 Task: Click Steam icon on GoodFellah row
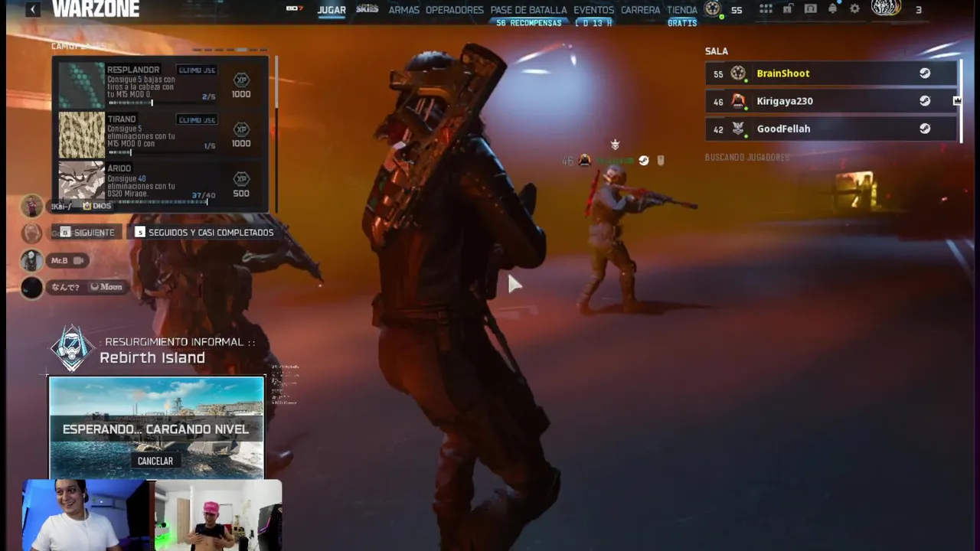tap(925, 129)
